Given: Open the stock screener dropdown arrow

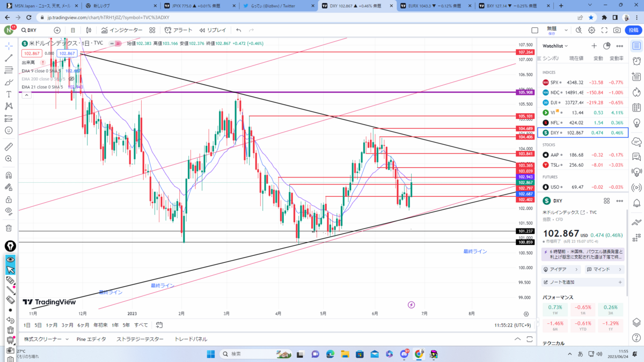Looking at the screenshot, I should click(67, 339).
